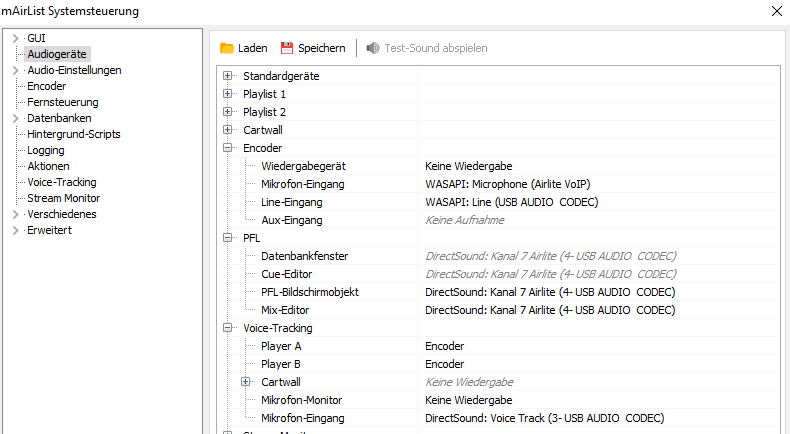Open Logging settings in sidebar

pyautogui.click(x=46, y=150)
